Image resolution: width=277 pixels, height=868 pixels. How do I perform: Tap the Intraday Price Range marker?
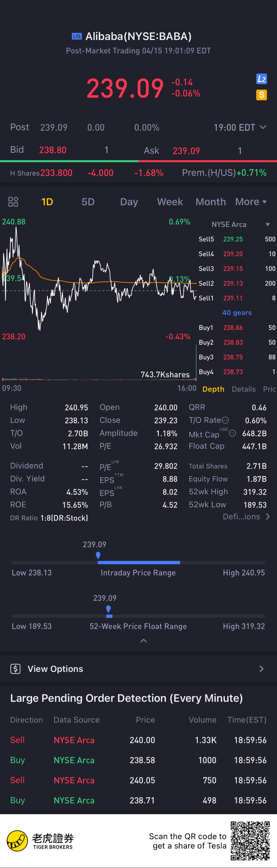pos(98,555)
